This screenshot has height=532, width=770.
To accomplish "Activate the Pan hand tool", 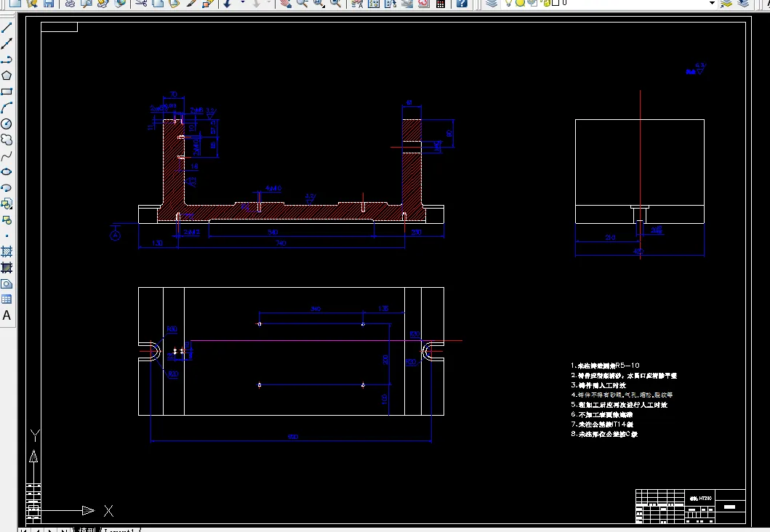I will click(x=285, y=3).
